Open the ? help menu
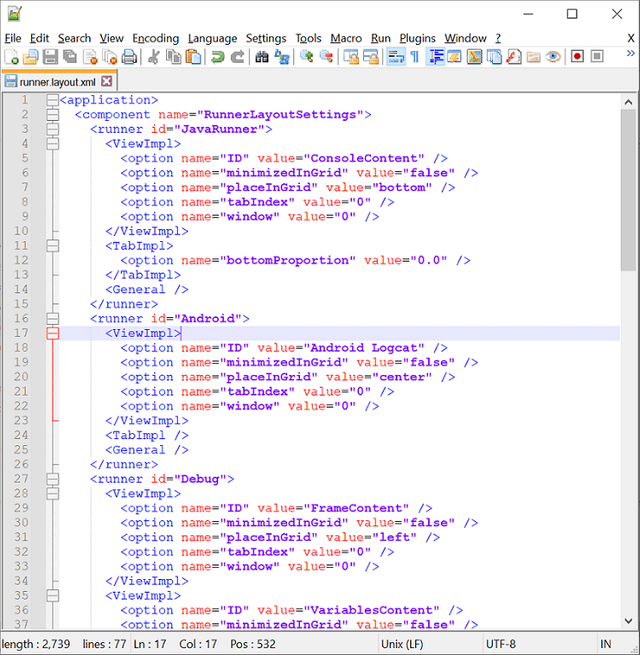The width and height of the screenshot is (640, 655). [x=498, y=38]
